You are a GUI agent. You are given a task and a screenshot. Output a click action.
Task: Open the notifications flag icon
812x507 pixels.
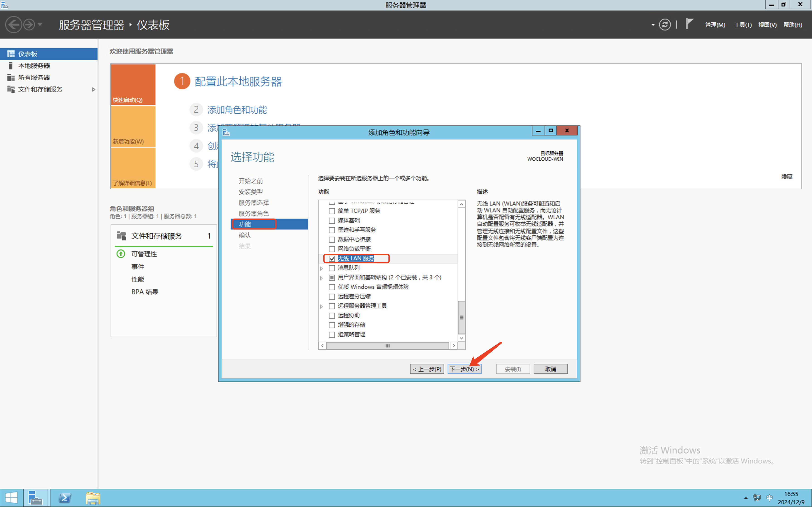tap(689, 24)
